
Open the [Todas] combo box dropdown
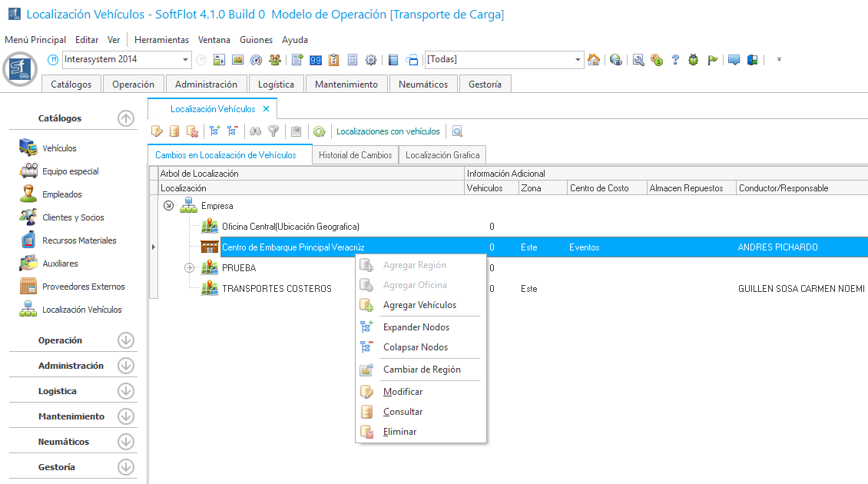tap(578, 60)
